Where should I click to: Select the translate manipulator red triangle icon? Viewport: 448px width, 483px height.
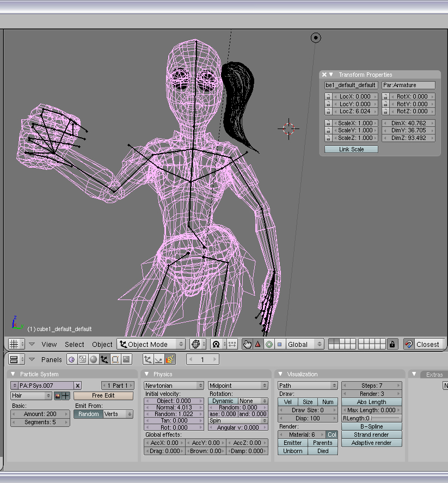[x=258, y=344]
